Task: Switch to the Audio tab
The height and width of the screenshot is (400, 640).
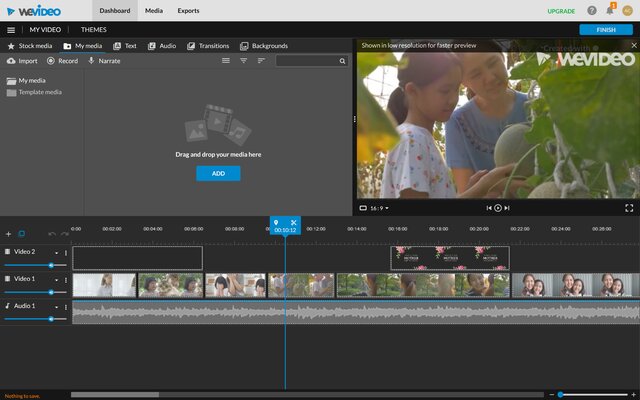Action: (x=162, y=46)
